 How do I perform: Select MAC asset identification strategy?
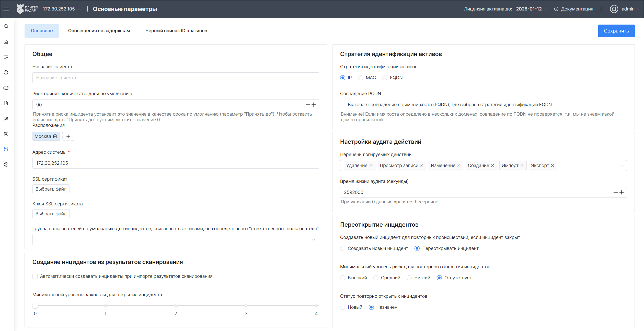pos(361,78)
